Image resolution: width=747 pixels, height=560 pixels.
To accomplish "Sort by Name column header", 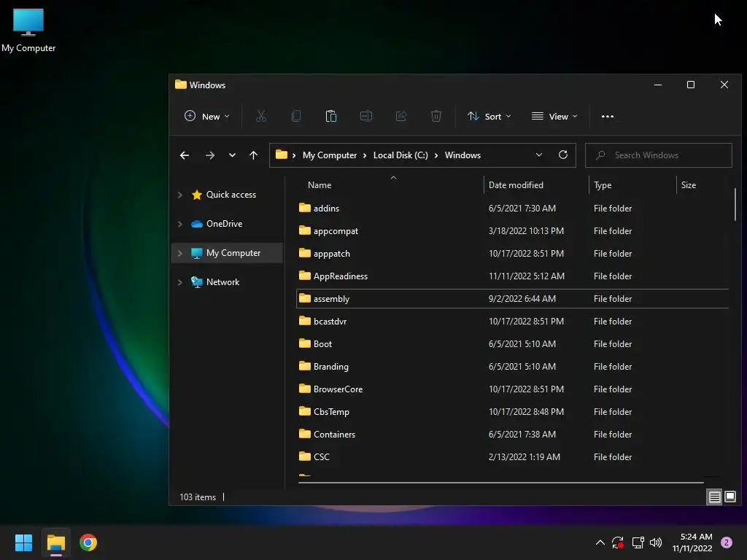I will 320,184.
